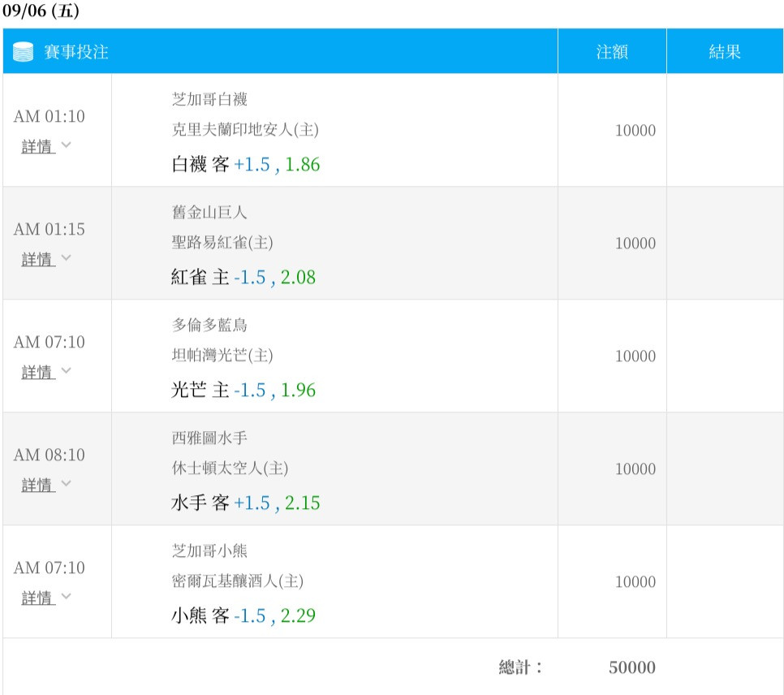
Task: Expand chevron for the AM 01:10 bet
Action: coord(66,145)
